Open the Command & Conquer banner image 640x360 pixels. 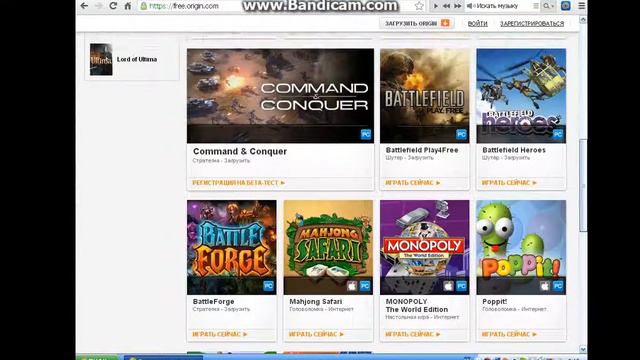coord(280,96)
